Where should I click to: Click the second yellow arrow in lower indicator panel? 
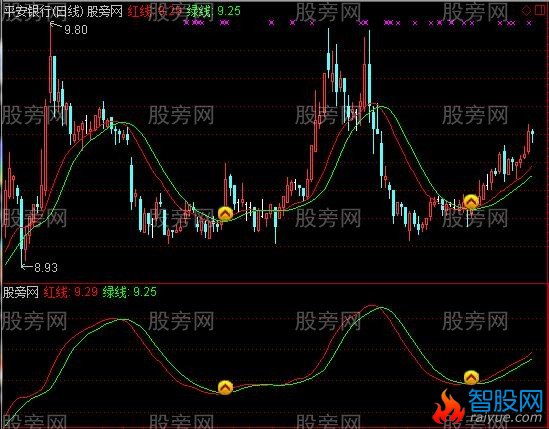[x=471, y=377]
